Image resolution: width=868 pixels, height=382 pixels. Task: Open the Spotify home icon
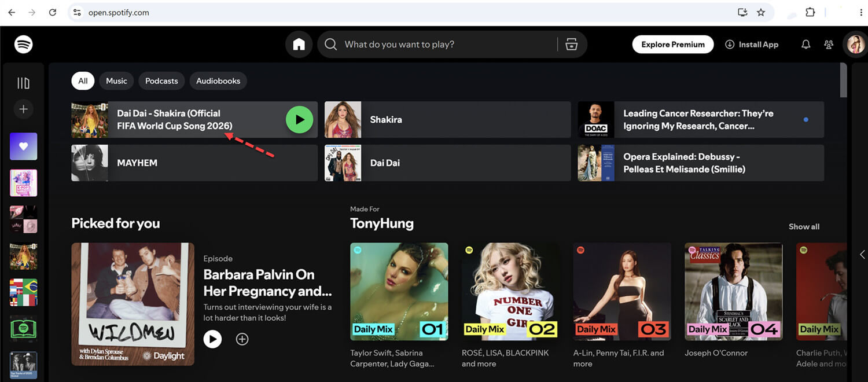(x=299, y=45)
